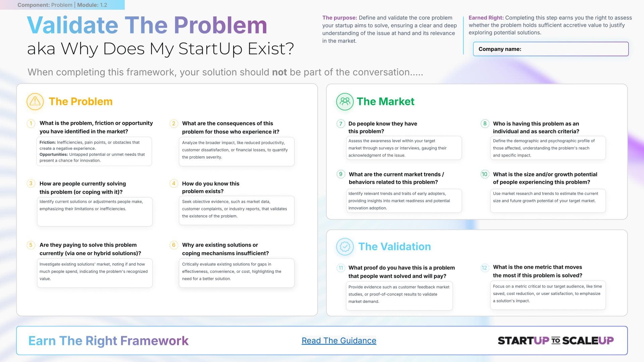Click the answer box for market size and growth
Viewport: 644px width, 362px height.
coord(548,201)
